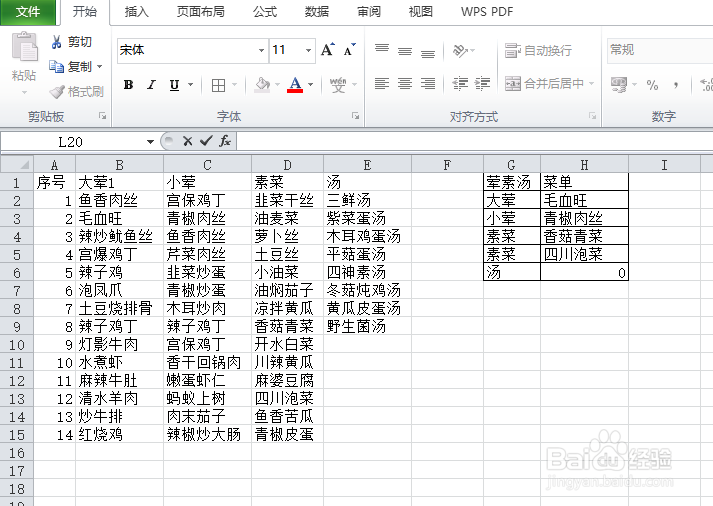713x506 pixels.
Task: Switch to 插入 Insert tab
Action: (x=136, y=12)
